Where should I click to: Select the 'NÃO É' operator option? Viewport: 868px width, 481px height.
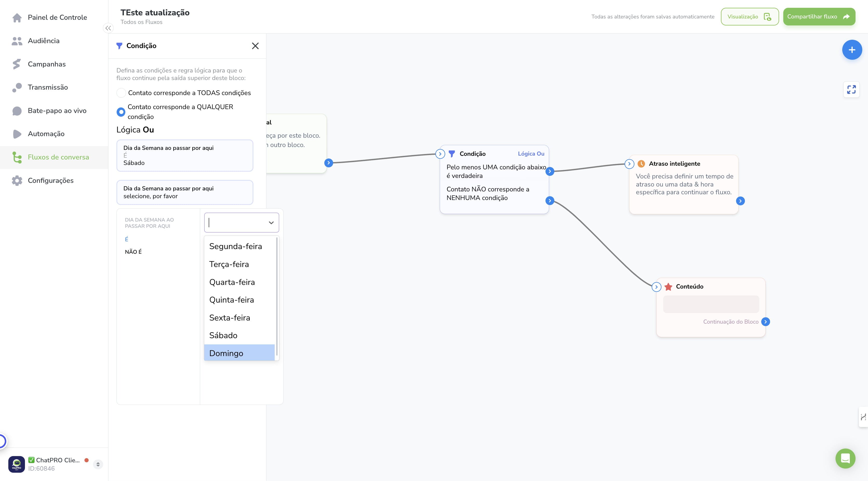(133, 252)
